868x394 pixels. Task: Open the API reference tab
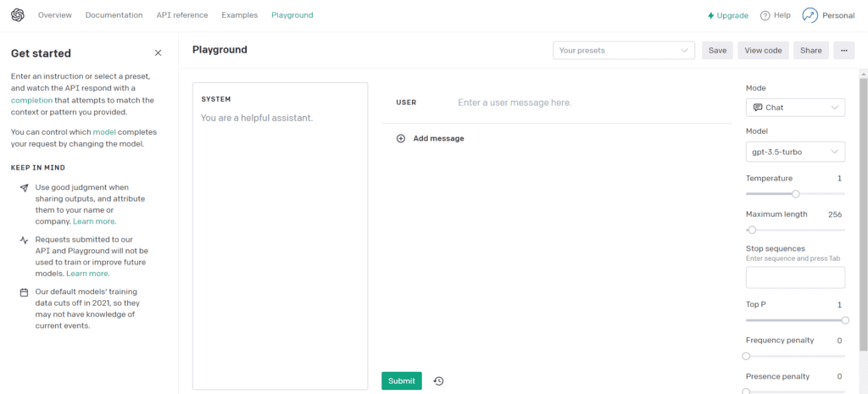[182, 15]
